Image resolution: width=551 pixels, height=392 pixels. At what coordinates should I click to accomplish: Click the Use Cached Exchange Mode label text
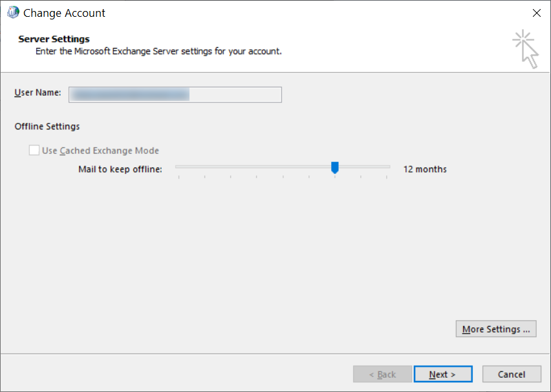[100, 150]
